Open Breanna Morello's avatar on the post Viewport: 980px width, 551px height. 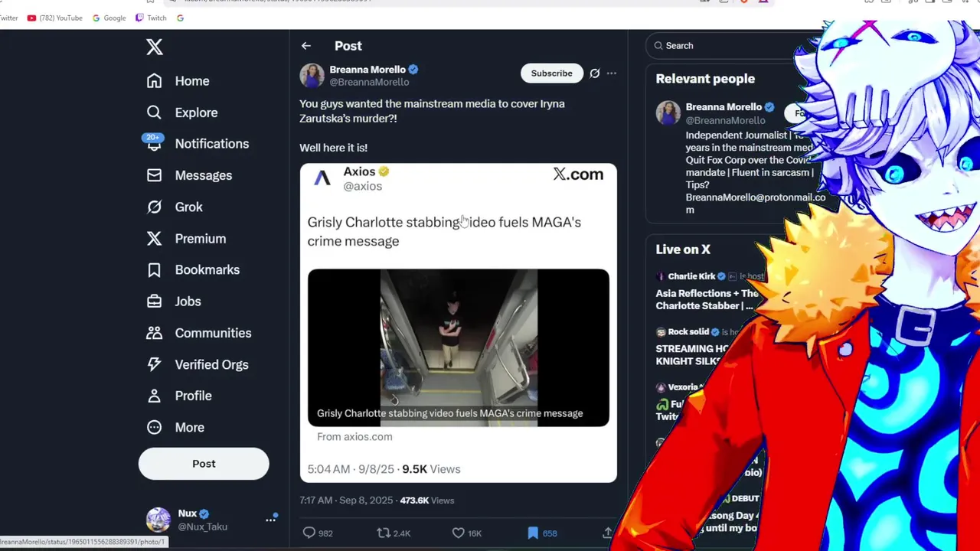[x=312, y=76]
